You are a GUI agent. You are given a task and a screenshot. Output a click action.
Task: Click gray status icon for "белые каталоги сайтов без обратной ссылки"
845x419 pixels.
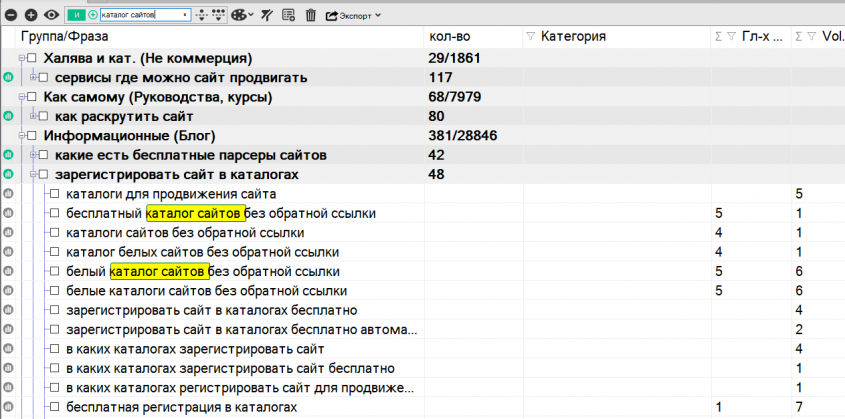click(8, 291)
